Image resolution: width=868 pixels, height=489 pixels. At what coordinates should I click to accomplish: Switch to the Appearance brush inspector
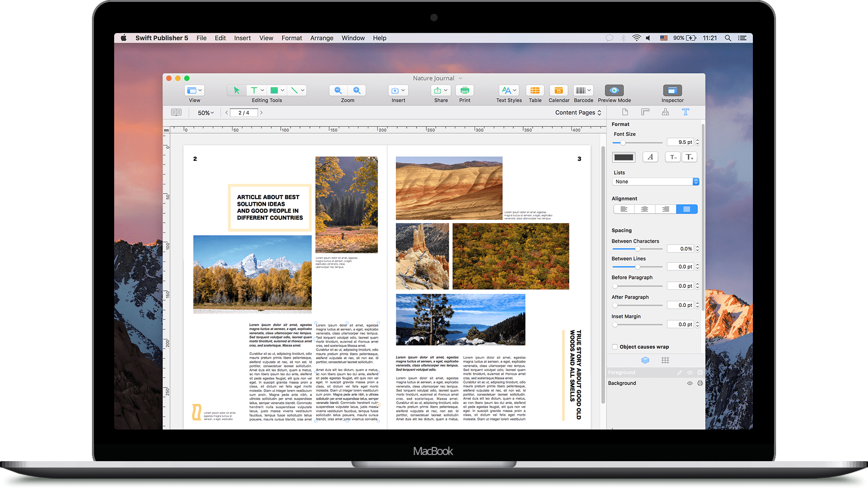point(665,112)
